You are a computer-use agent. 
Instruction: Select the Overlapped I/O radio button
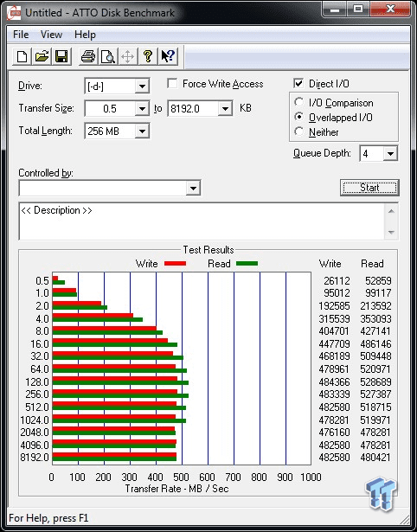(299, 117)
